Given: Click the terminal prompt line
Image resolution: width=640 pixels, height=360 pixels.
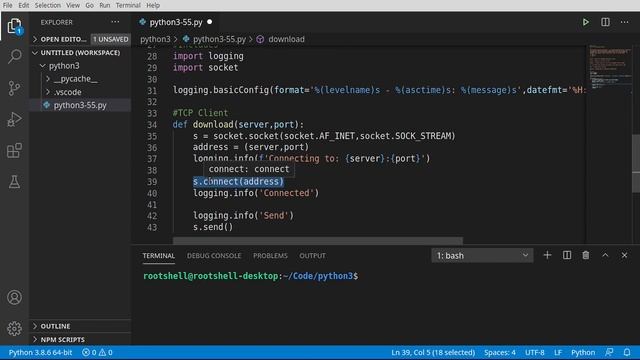Looking at the screenshot, I should coord(251,276).
